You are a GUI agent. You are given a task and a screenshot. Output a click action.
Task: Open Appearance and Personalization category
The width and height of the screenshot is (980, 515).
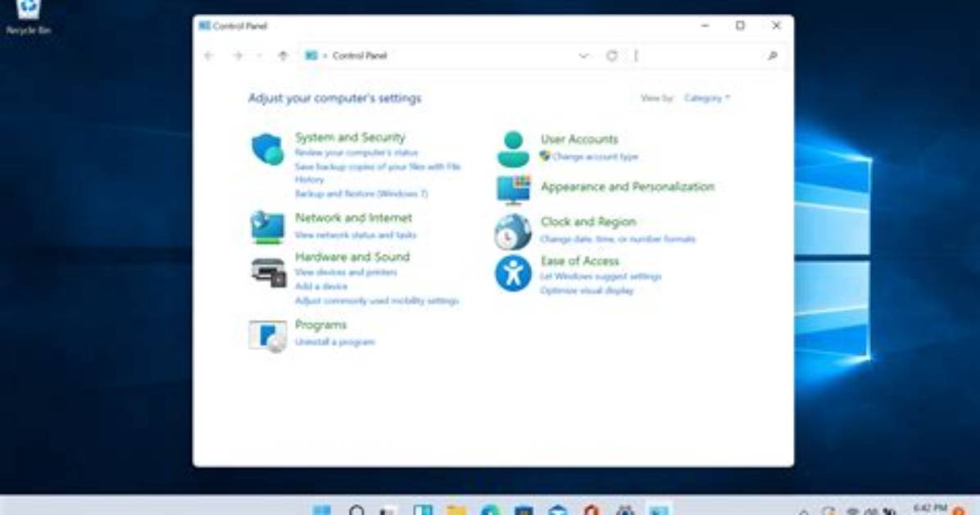click(x=627, y=186)
